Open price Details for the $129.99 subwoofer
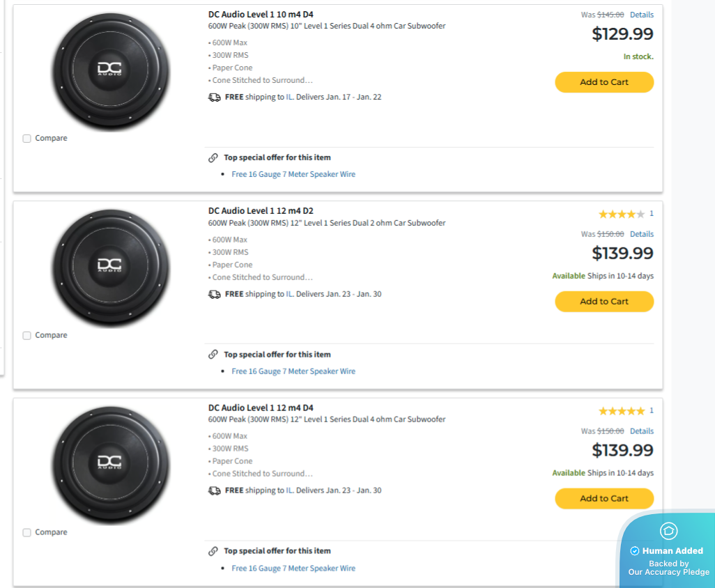The width and height of the screenshot is (715, 588). pos(641,15)
